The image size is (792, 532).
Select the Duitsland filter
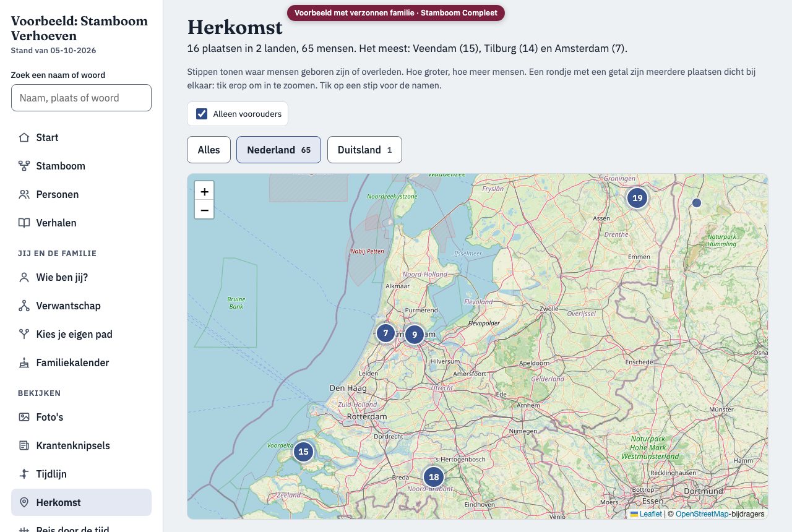[x=364, y=150]
